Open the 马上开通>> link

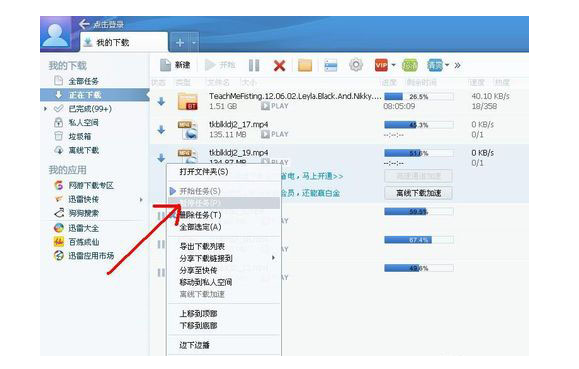tap(323, 176)
